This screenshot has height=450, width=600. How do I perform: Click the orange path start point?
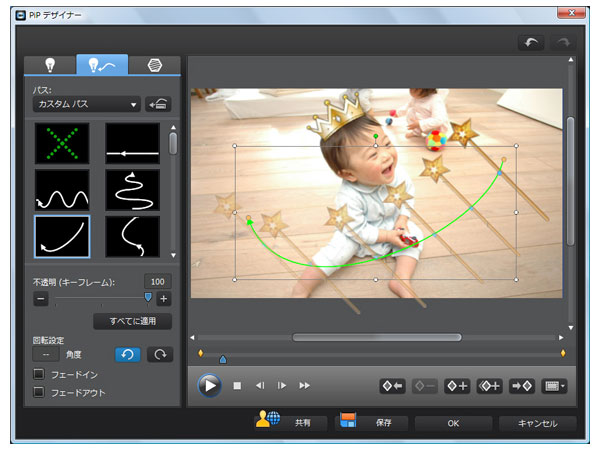[504, 159]
